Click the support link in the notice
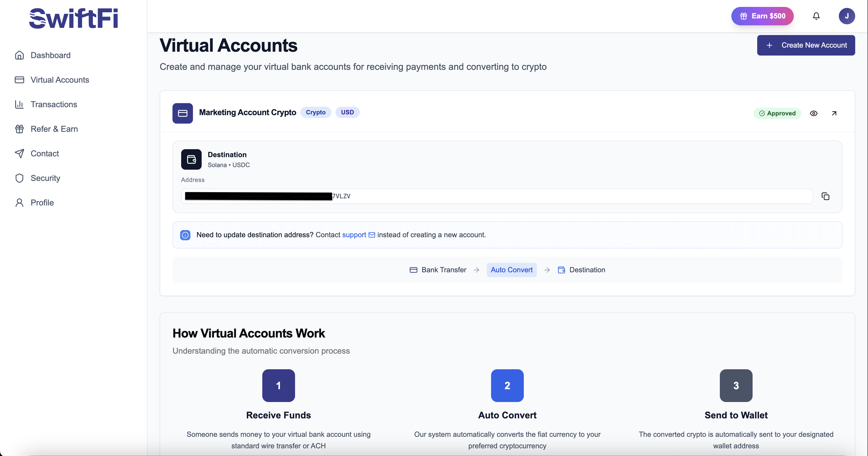 tap(354, 235)
